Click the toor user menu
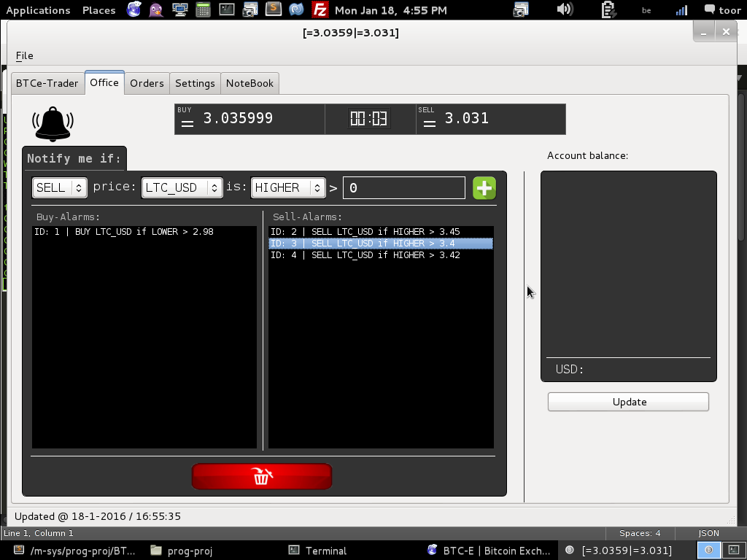The width and height of the screenshot is (747, 560). [x=723, y=10]
